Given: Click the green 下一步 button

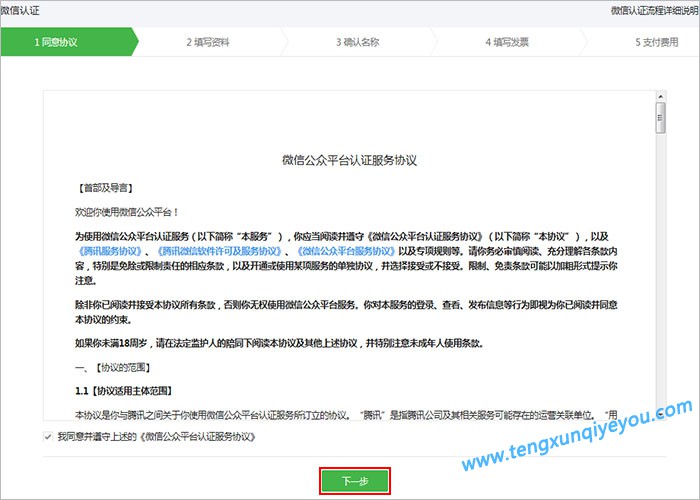Looking at the screenshot, I should [355, 481].
